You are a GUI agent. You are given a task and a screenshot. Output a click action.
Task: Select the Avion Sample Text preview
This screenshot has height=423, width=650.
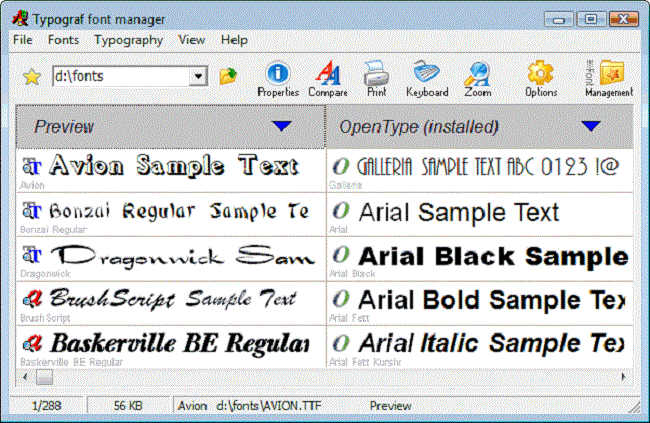click(174, 166)
